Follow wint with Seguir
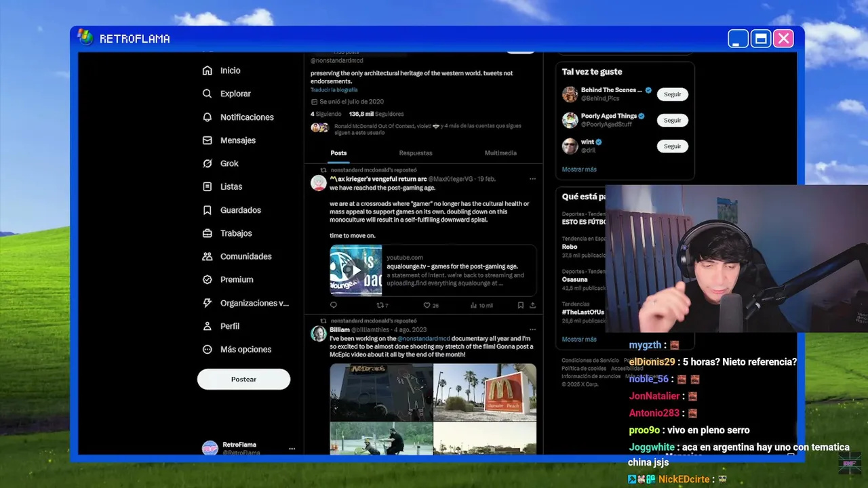Viewport: 868px width, 488px height. 672,146
